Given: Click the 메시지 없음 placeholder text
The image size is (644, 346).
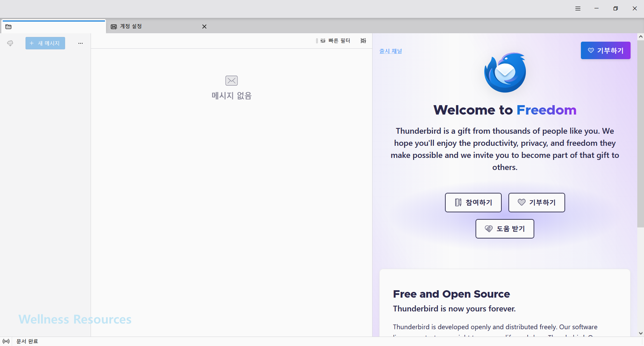Looking at the screenshot, I should (x=232, y=95).
